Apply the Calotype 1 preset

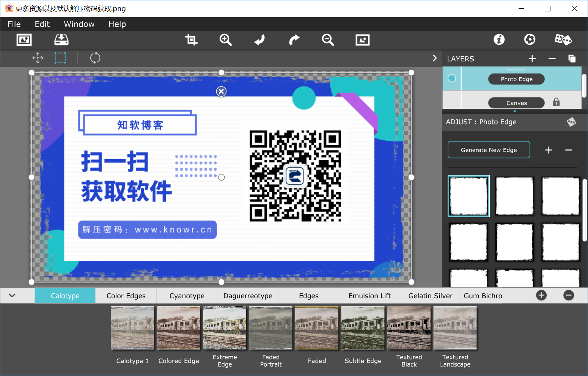(x=132, y=328)
